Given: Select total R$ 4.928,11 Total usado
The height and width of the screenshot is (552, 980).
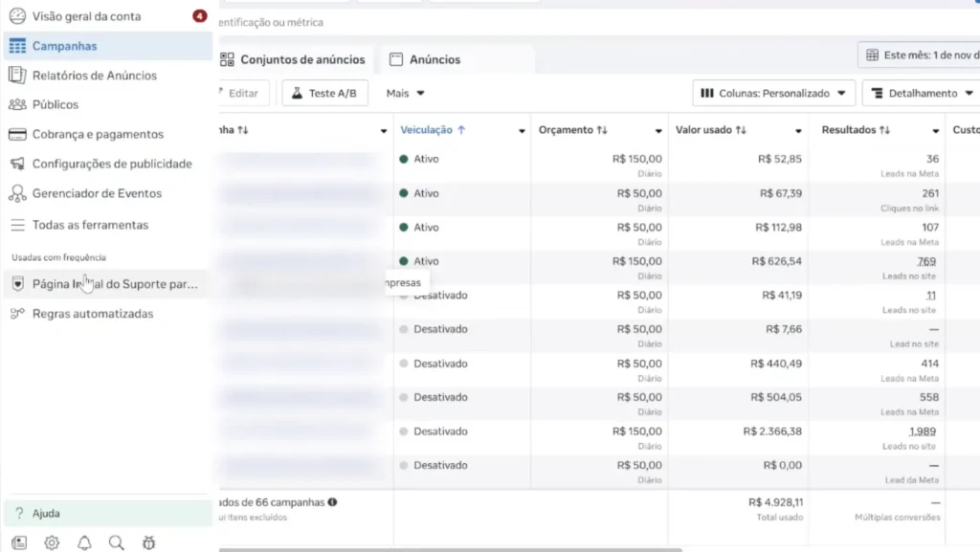Looking at the screenshot, I should (x=775, y=502).
